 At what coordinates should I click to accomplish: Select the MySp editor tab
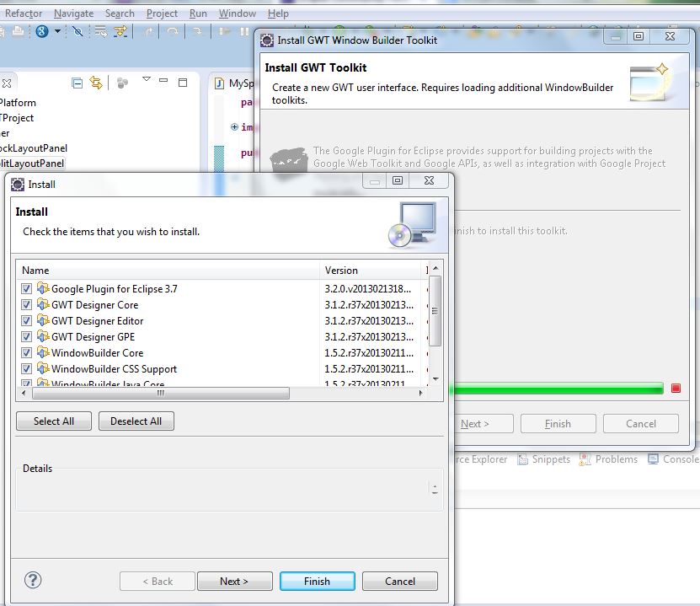pos(234,83)
